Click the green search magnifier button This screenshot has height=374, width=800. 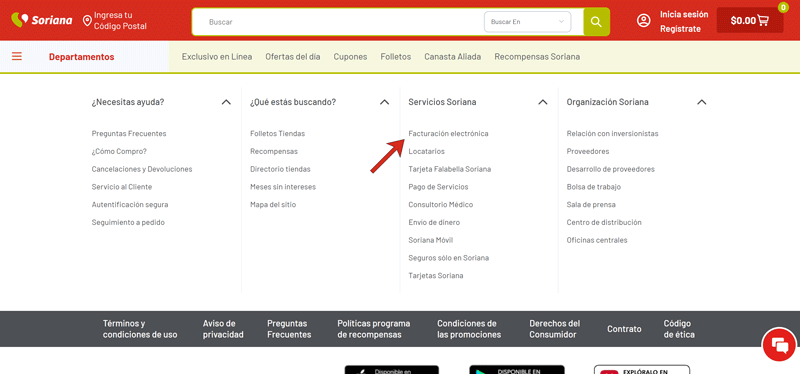coord(596,22)
